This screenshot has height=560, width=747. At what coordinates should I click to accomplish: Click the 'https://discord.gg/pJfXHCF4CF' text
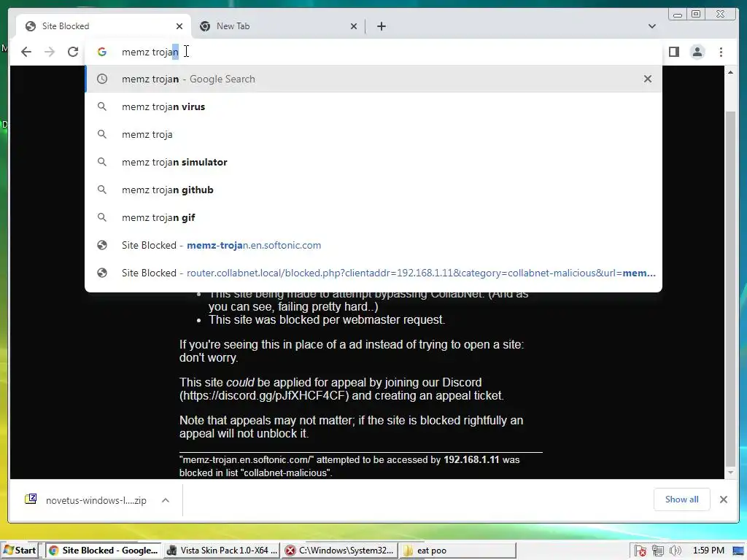pyautogui.click(x=264, y=396)
